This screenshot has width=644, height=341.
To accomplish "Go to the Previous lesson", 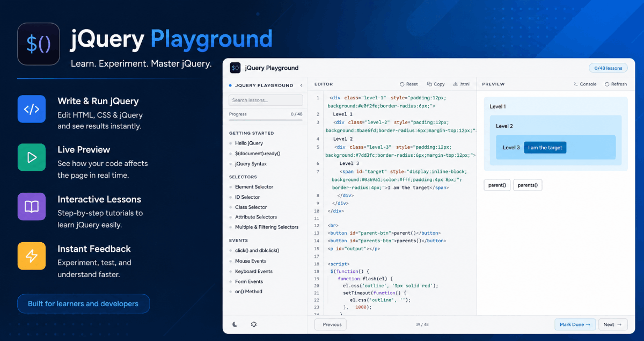I will 331,324.
